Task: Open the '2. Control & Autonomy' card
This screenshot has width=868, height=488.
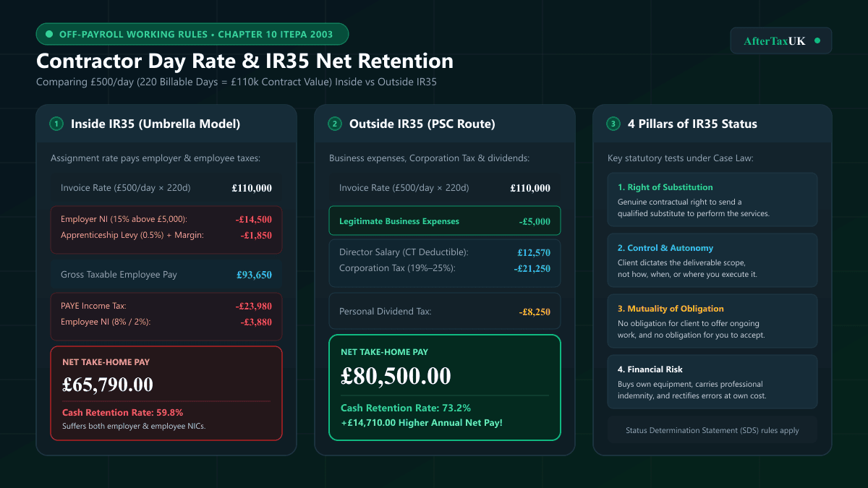Action: (x=712, y=260)
